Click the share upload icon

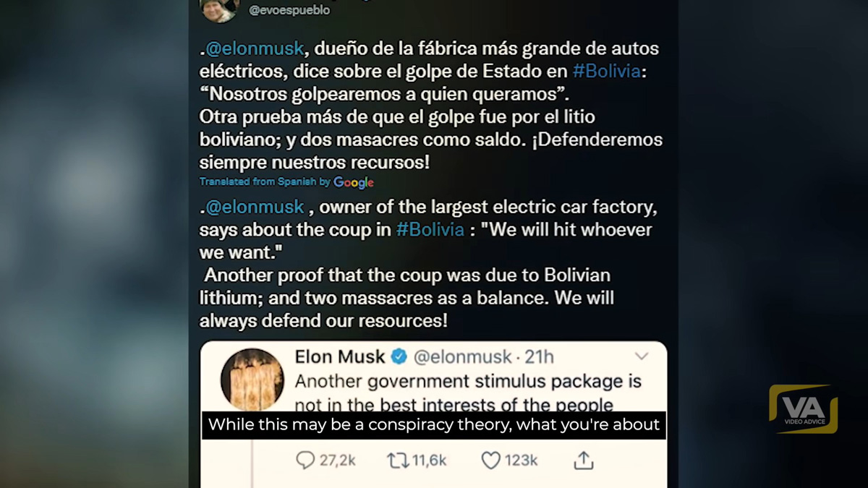(x=584, y=461)
